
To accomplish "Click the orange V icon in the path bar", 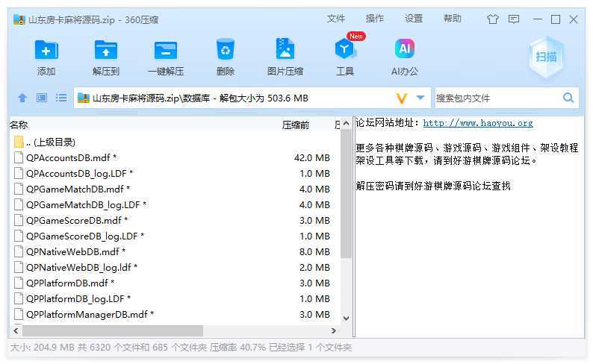I will coord(402,98).
